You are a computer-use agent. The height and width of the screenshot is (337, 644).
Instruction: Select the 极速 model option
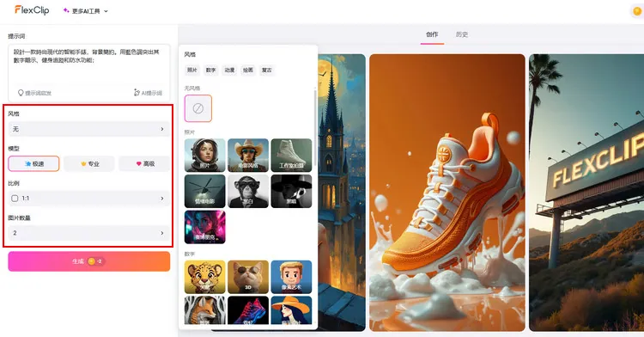coord(33,163)
